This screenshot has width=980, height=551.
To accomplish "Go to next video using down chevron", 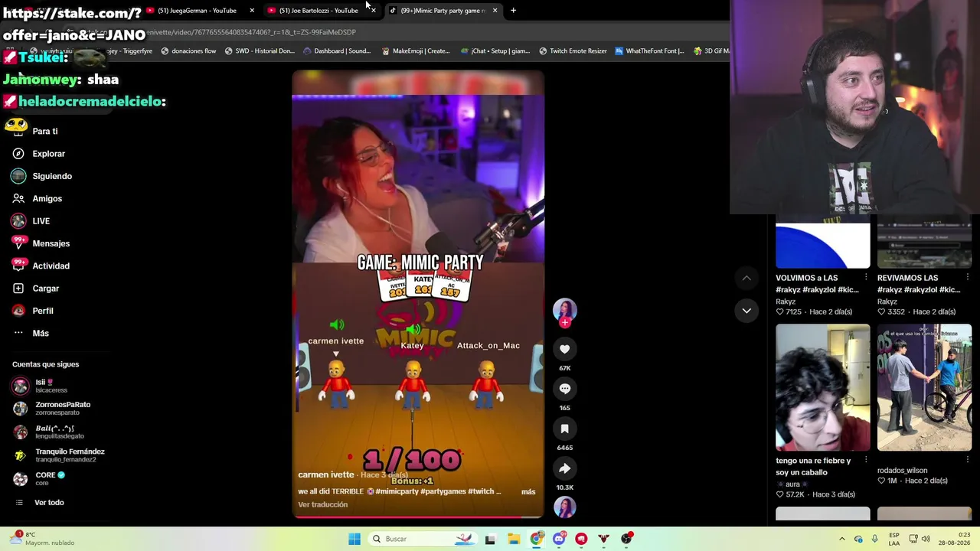I will pyautogui.click(x=746, y=311).
